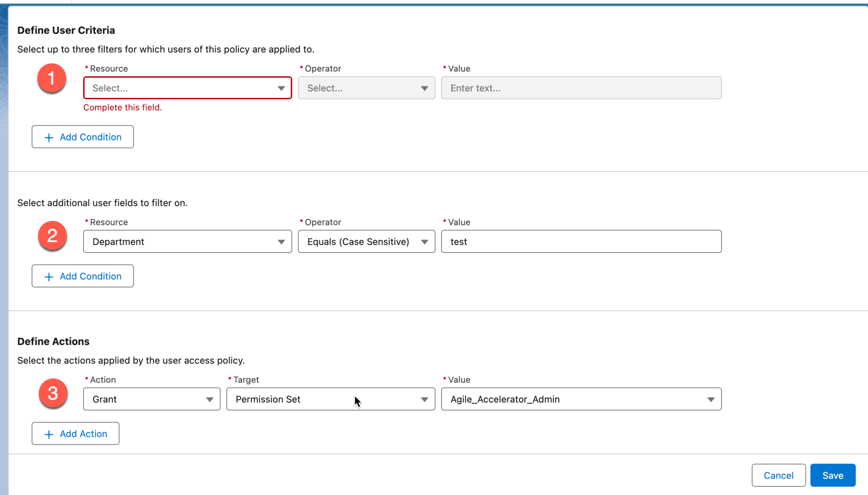Click the dropdown arrow on the Grant action field
This screenshot has width=868, height=495.
209,399
